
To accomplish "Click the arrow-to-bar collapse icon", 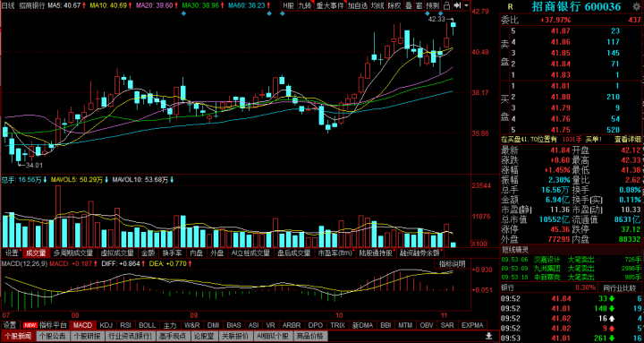I will click(x=457, y=5).
